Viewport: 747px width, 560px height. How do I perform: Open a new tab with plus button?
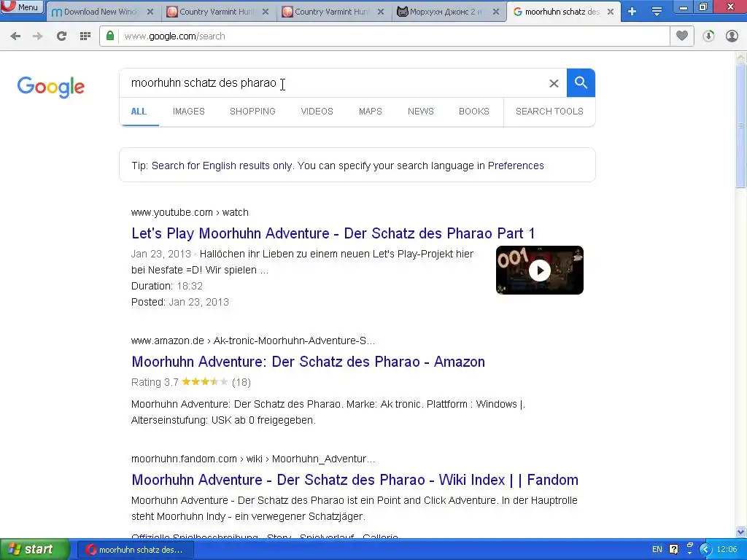632,12
